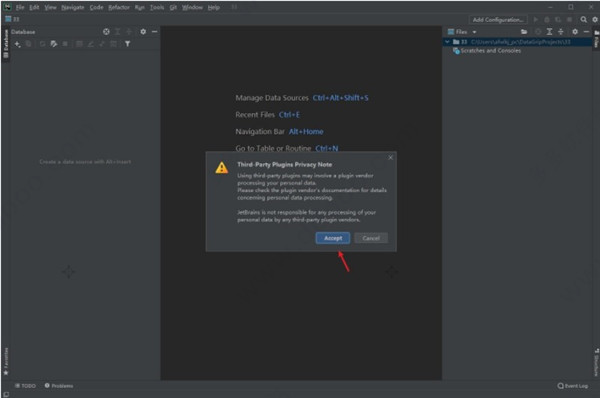The width and height of the screenshot is (600, 398).
Task: Open the File menu
Action: pos(20,7)
